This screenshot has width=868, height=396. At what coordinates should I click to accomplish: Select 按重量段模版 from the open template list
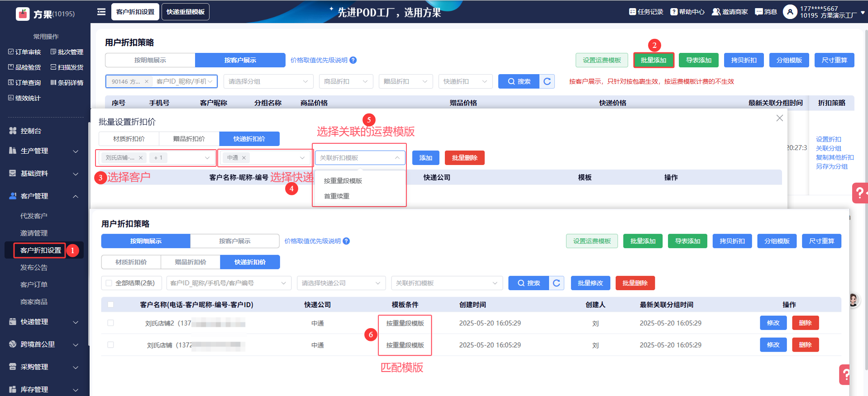pyautogui.click(x=359, y=181)
